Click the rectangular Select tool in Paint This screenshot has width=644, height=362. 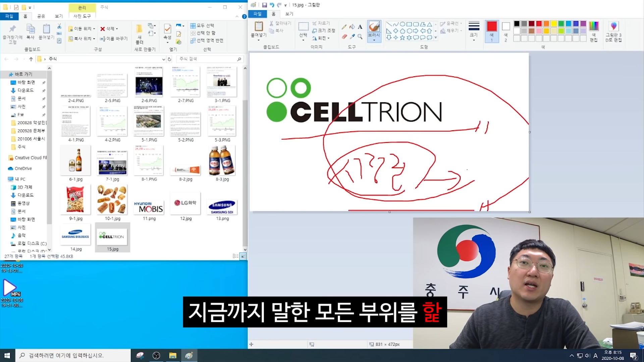(303, 26)
